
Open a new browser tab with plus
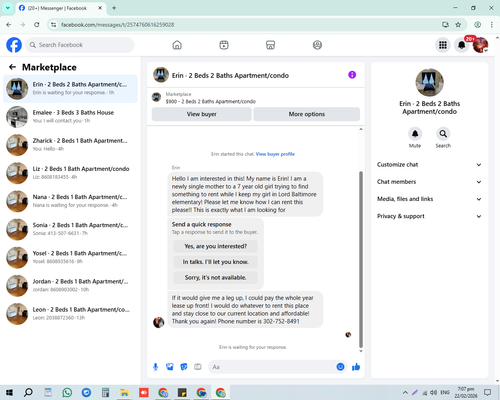[114, 8]
